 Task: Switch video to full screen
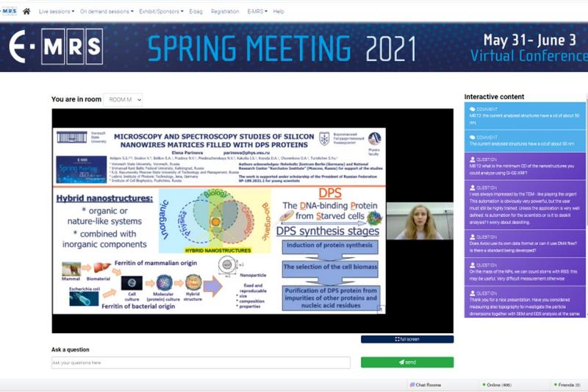(x=407, y=339)
